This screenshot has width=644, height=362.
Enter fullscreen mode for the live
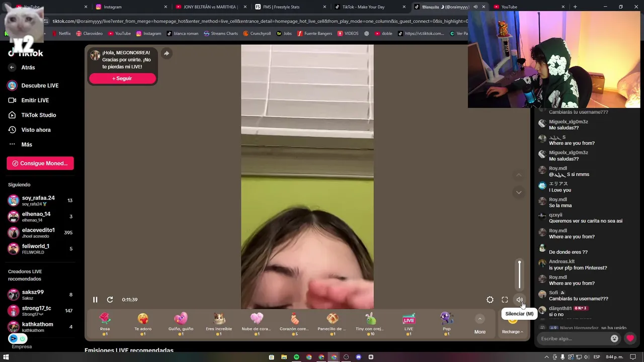click(505, 300)
